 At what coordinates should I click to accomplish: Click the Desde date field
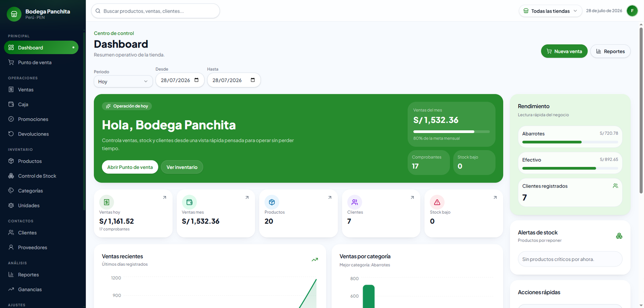tap(180, 80)
